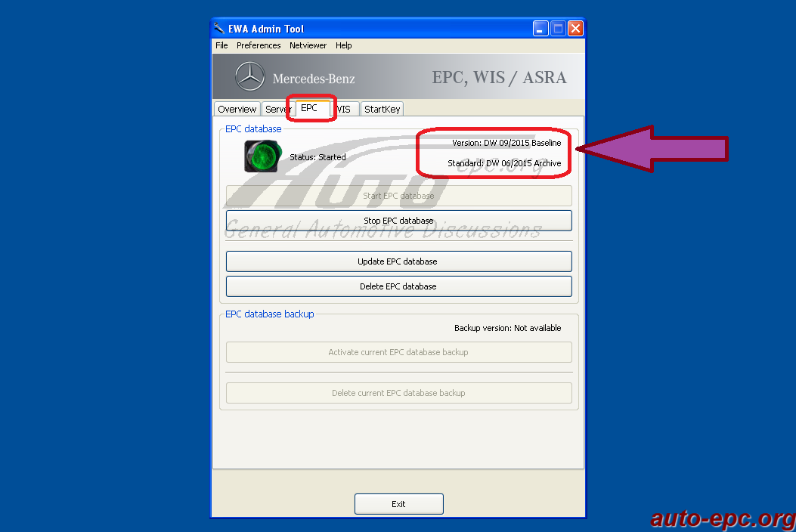Screen dimensions: 796x532
Task: Switch to the Server tab
Action: tap(277, 109)
